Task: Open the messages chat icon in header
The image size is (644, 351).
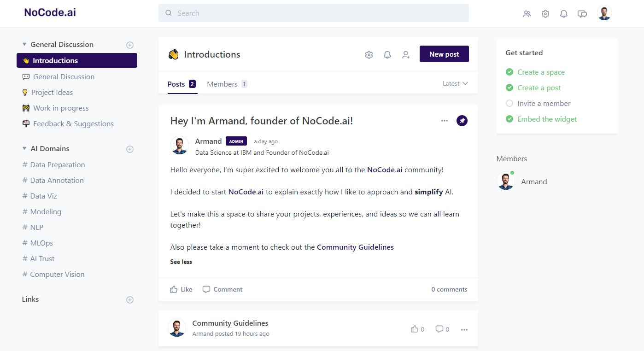Action: [x=582, y=14]
